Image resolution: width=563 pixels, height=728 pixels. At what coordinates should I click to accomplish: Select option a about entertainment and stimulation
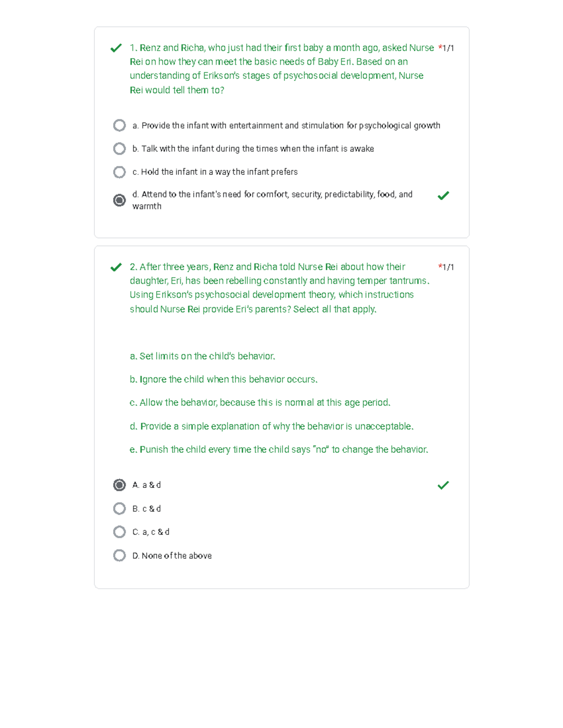120,125
